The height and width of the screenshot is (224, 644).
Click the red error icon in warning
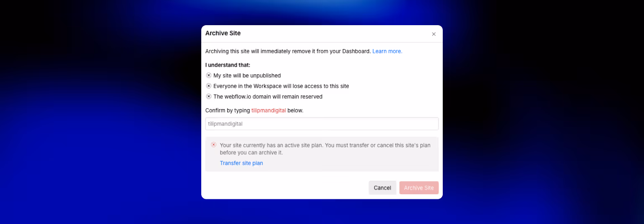[x=213, y=145]
